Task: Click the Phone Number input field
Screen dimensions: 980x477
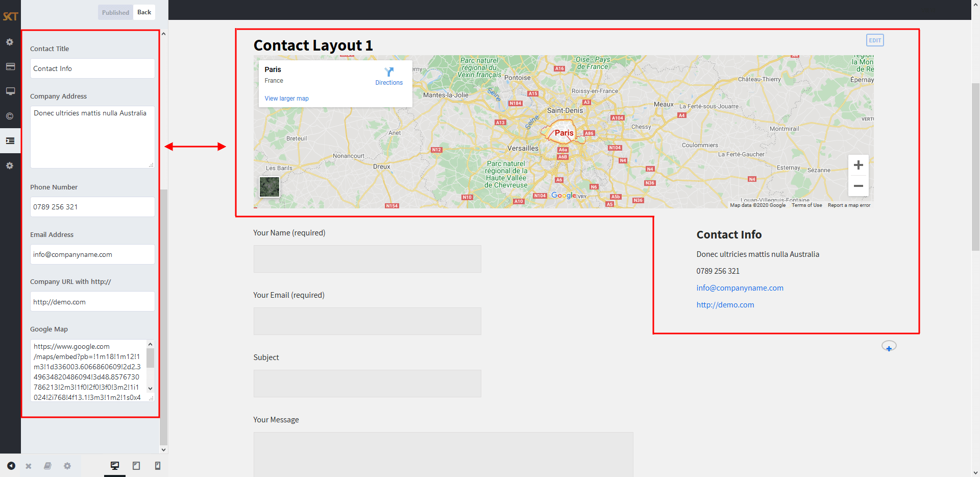Action: pyautogui.click(x=92, y=207)
